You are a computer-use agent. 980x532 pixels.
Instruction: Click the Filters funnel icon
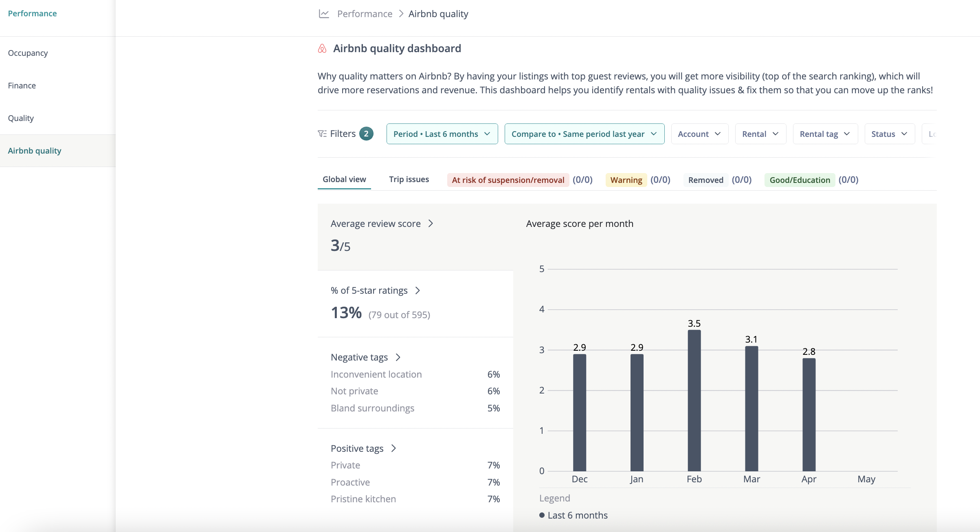[x=322, y=134]
